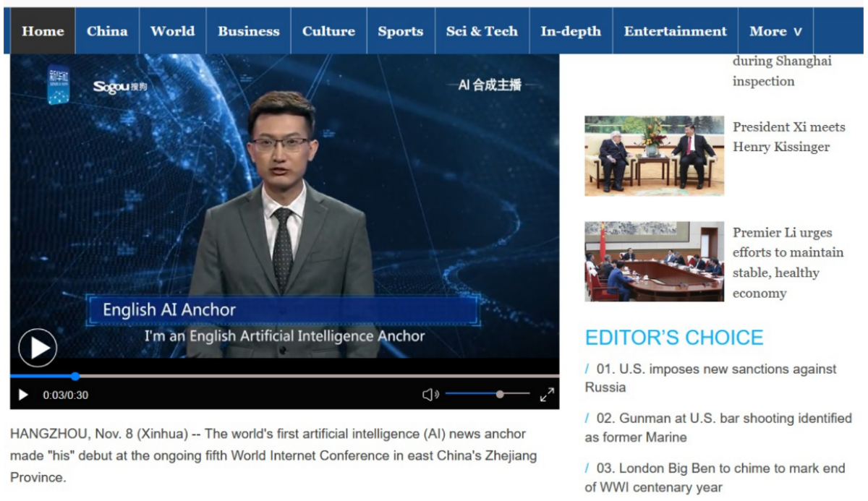Adjust the video volume slider
The height and width of the screenshot is (501, 868).
click(x=488, y=394)
